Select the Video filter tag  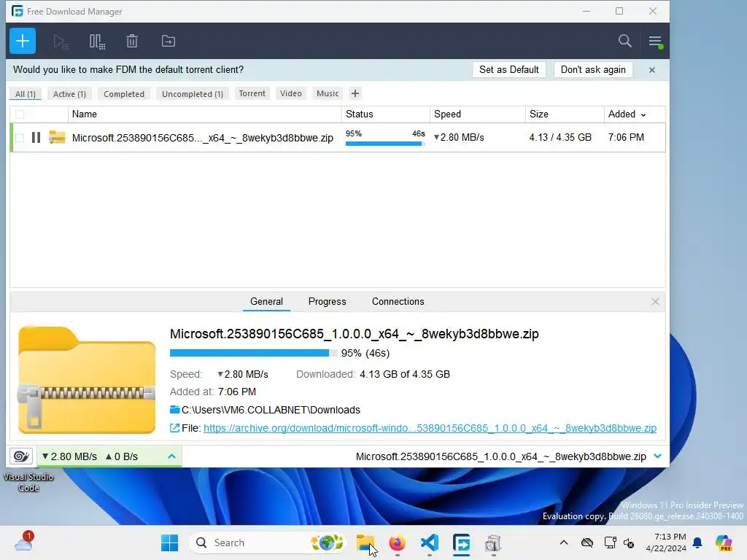290,93
